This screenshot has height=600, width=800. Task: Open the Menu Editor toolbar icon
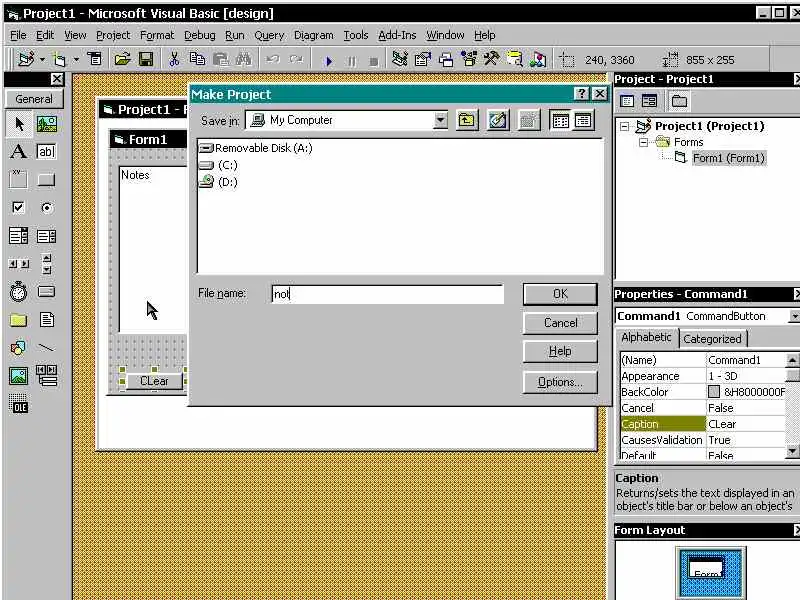coord(95,60)
